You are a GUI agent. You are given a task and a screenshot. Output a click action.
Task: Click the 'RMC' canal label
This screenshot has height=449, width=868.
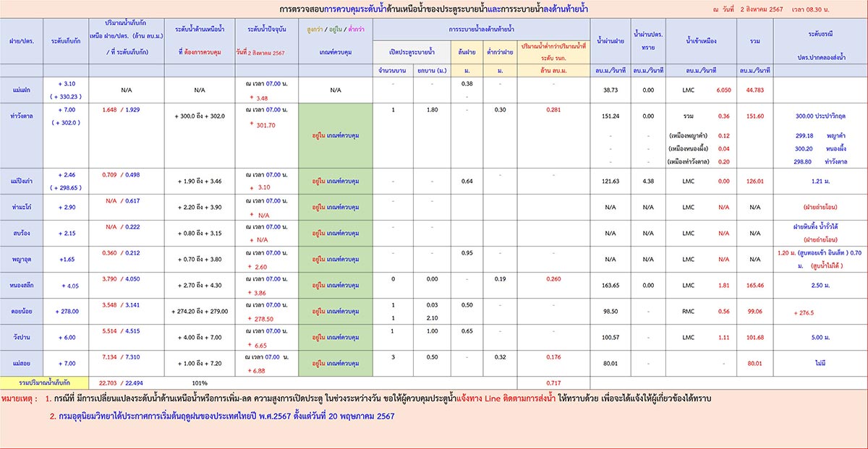coord(689,311)
